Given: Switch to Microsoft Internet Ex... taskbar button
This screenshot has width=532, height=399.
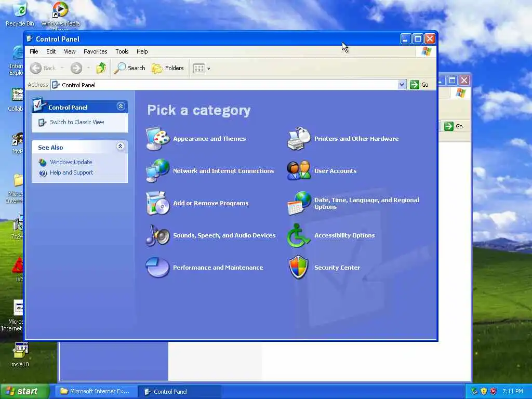Looking at the screenshot, I should point(96,392).
